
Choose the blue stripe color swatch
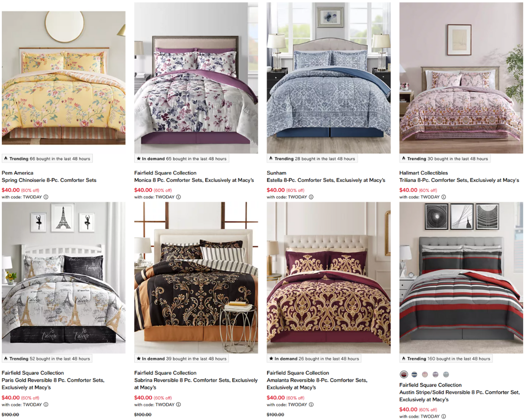(x=415, y=374)
